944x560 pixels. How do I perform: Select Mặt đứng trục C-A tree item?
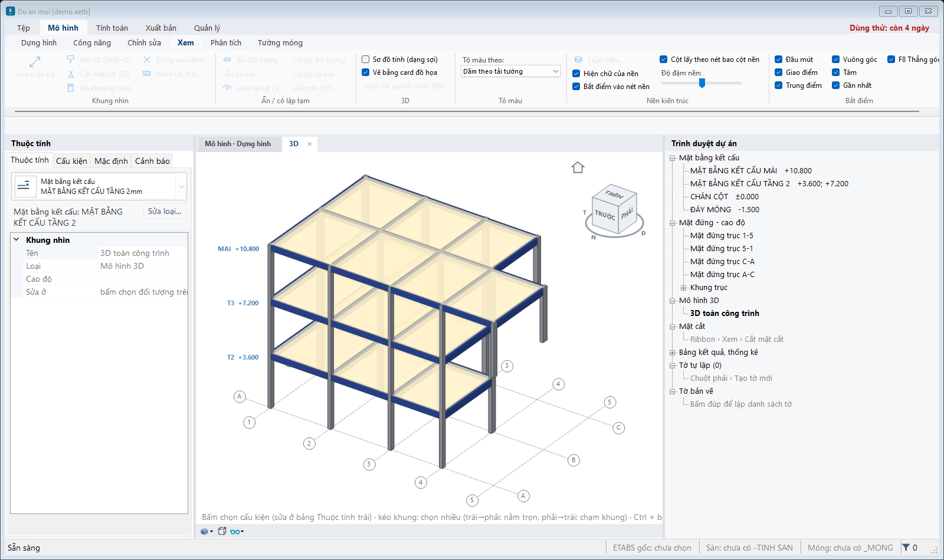(x=722, y=262)
